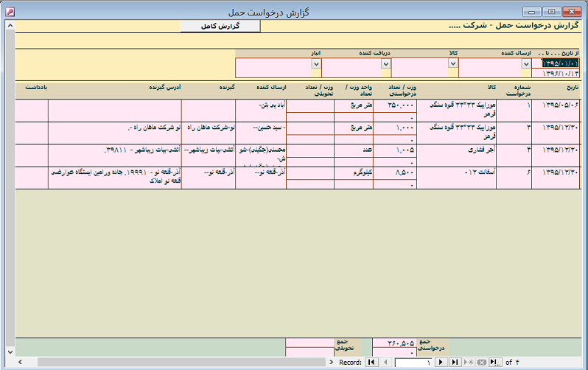
Task: Click requested quantity ۲۵۰,۰۰۰ cell
Action: [395, 106]
